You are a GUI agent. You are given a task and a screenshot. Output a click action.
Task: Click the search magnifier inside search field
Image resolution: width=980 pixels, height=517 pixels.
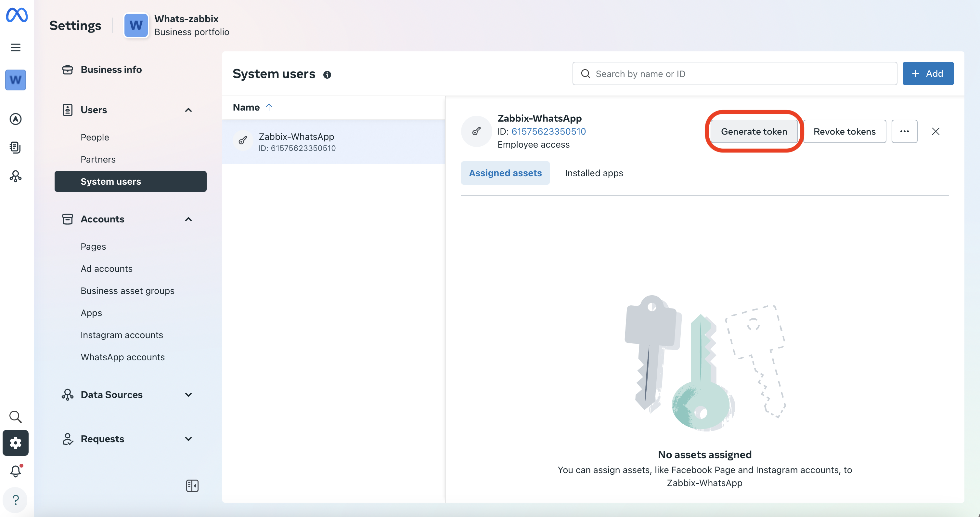586,73
